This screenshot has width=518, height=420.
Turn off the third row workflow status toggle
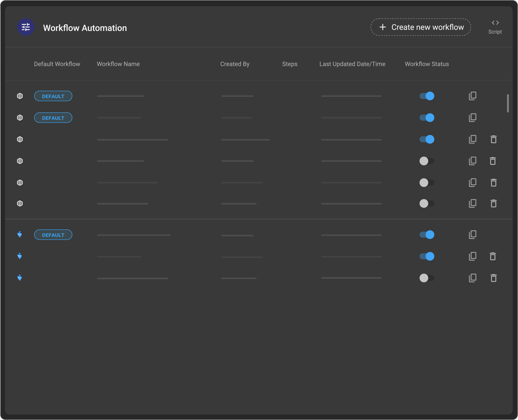(x=427, y=139)
